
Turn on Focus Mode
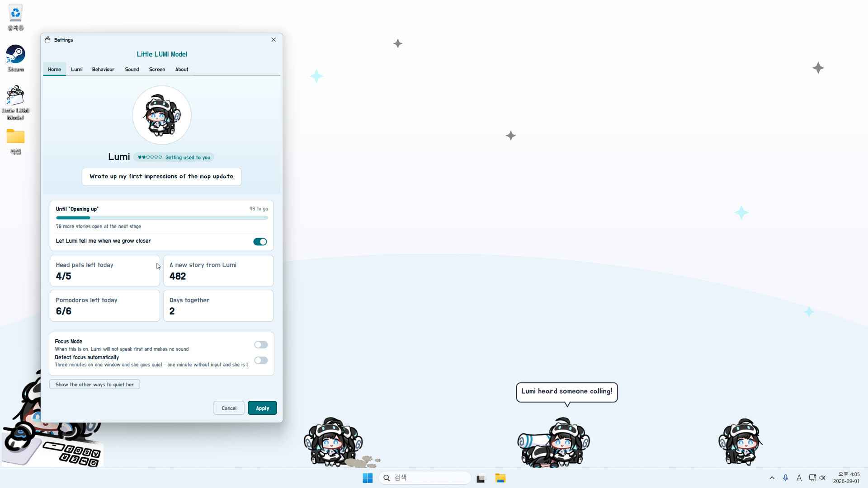point(261,345)
